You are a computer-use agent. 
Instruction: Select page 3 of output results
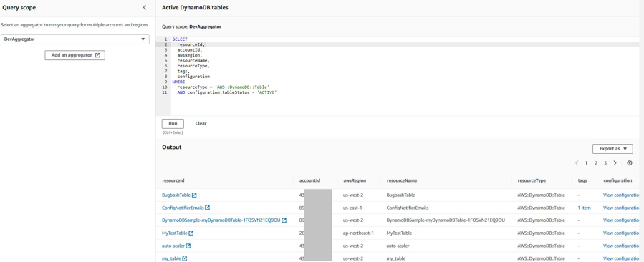pos(605,163)
